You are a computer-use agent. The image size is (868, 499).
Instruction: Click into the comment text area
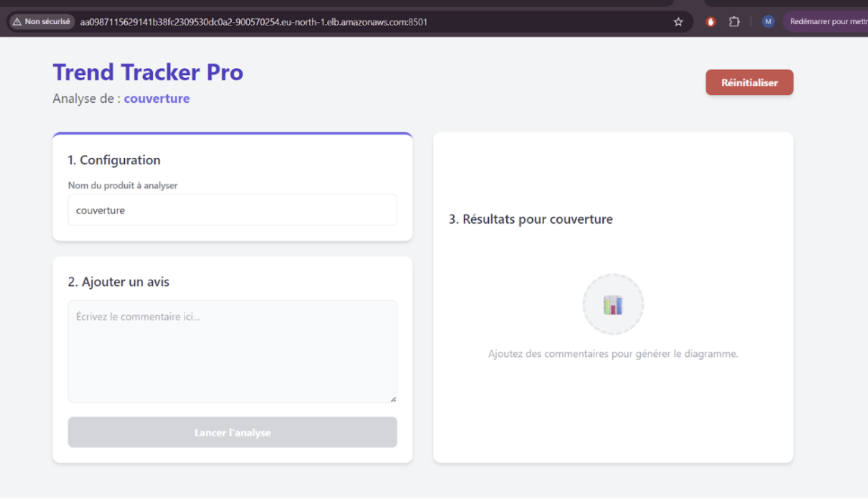pyautogui.click(x=232, y=352)
